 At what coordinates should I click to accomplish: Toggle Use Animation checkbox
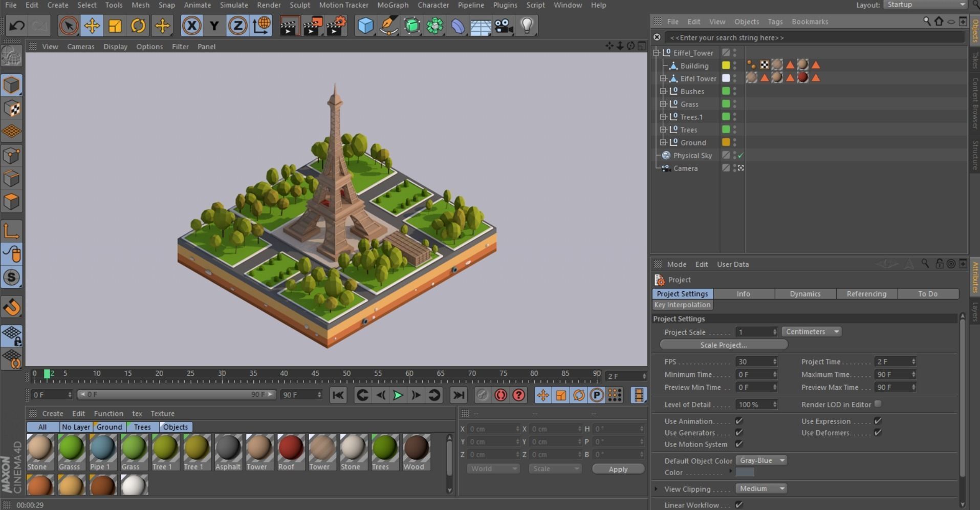[x=739, y=420]
